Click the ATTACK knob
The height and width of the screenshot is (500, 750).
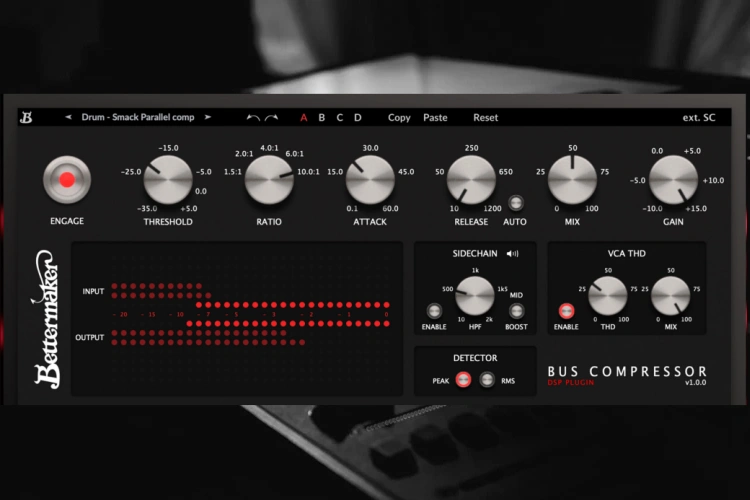pyautogui.click(x=370, y=180)
